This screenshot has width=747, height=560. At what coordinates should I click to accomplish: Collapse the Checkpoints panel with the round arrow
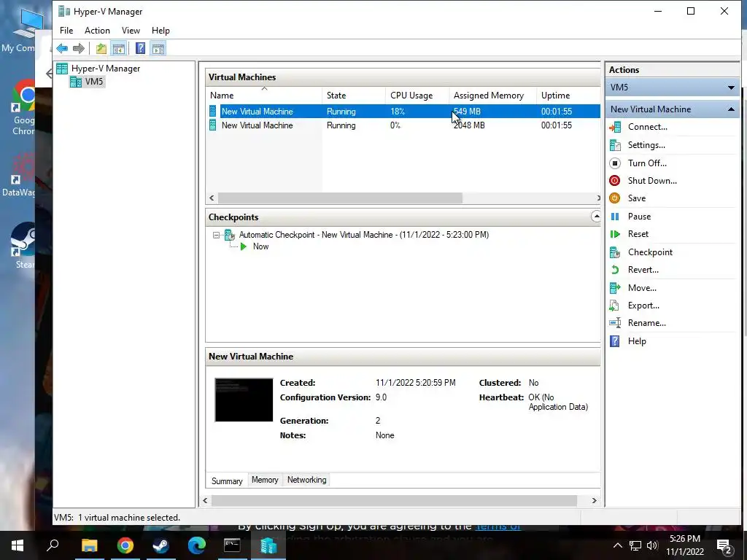[595, 217]
